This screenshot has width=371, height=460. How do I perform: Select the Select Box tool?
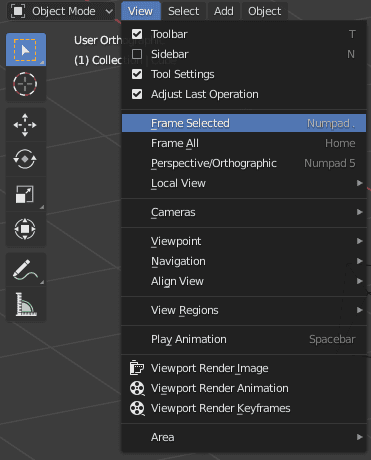point(26,50)
